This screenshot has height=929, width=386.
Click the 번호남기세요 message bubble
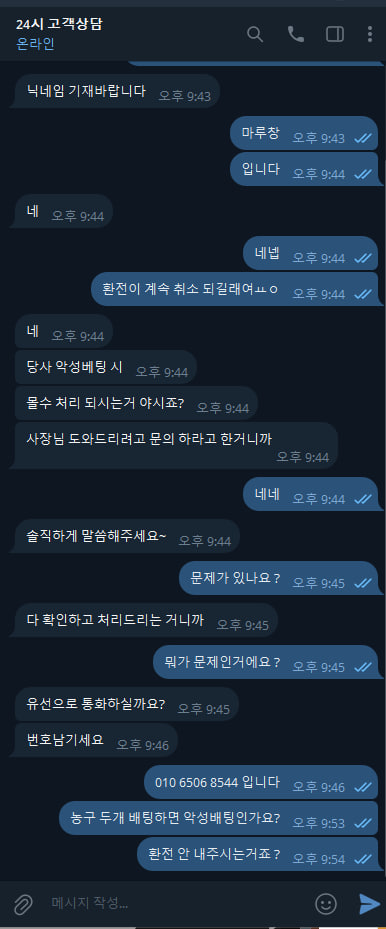click(94, 740)
